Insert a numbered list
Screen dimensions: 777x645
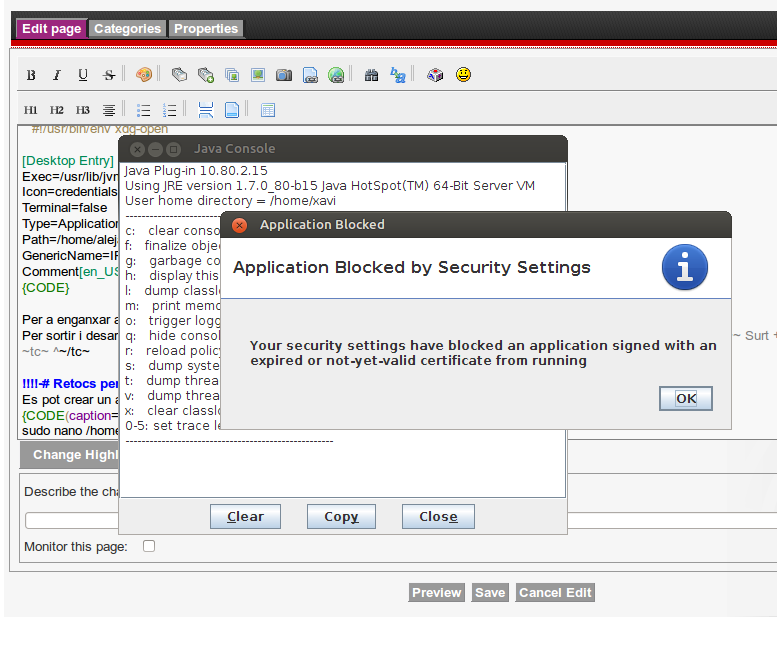169,110
